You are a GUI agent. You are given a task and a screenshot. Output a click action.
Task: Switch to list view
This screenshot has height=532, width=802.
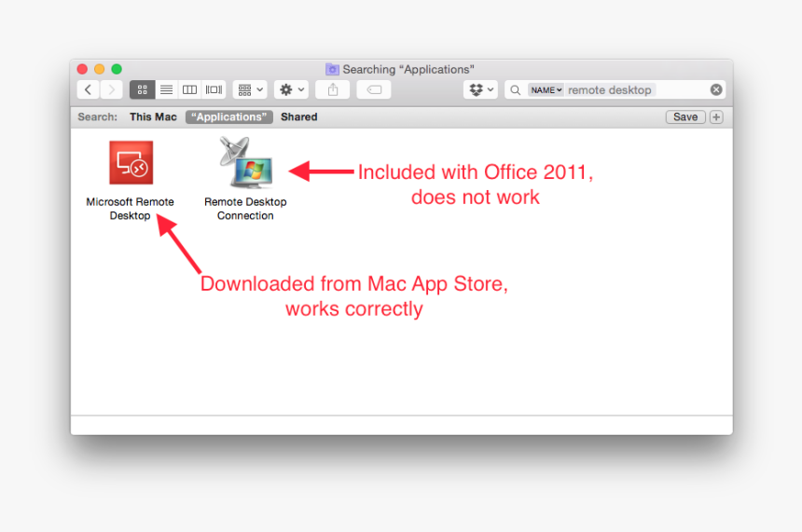pos(166,90)
